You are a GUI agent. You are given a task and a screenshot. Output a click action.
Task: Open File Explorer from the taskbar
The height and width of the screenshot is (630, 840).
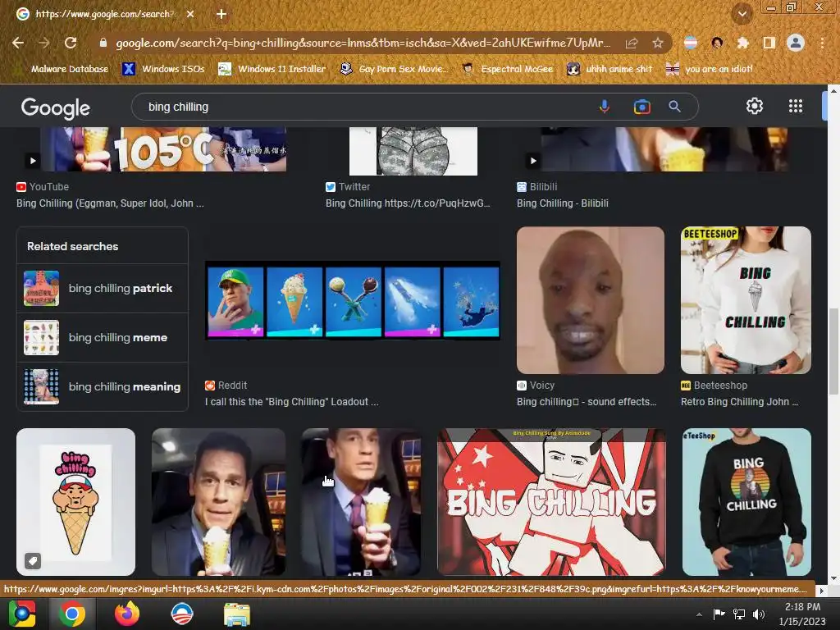point(236,614)
